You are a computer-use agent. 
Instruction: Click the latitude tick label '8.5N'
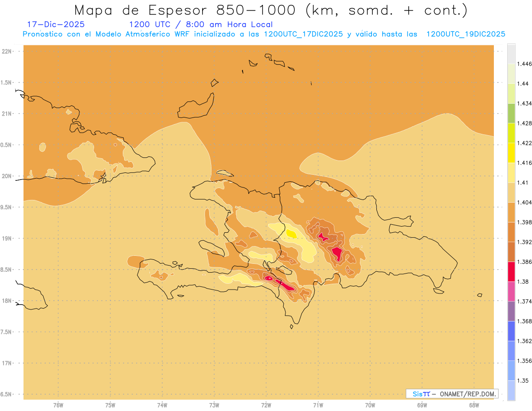(x=6, y=270)
